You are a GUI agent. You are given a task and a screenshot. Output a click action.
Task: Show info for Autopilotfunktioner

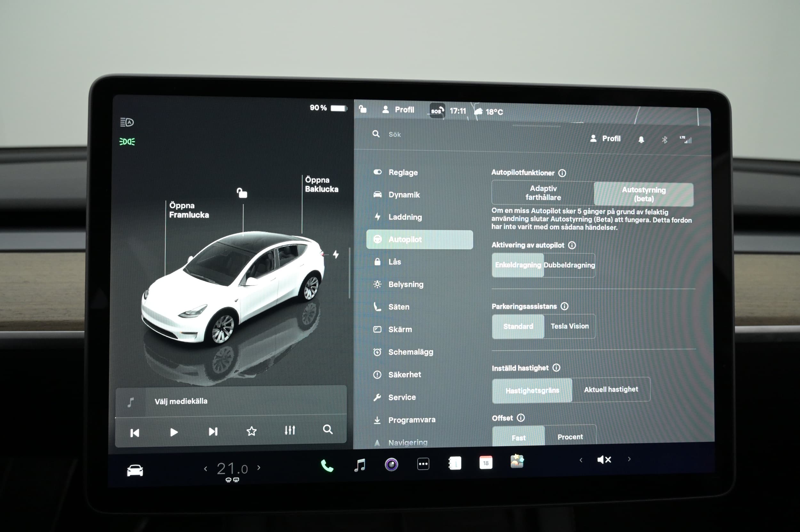pos(562,173)
